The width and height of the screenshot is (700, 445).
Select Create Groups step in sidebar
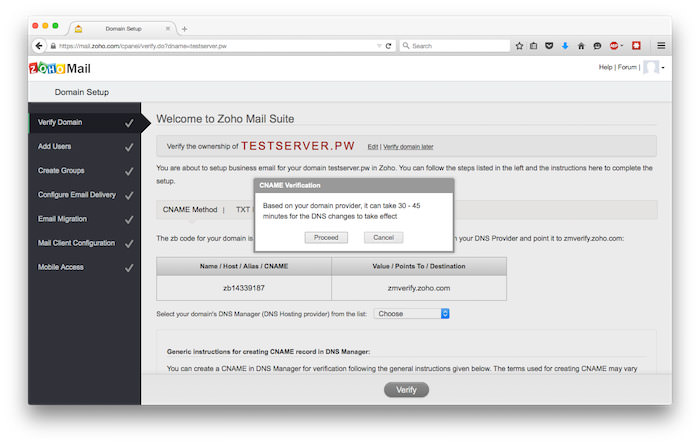click(85, 171)
